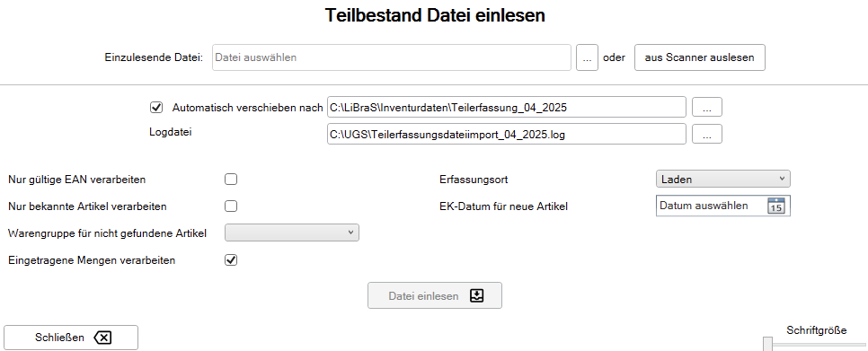Image resolution: width=868 pixels, height=351 pixels.
Task: Open the Erfassungsort dropdown showing Laden
Action: 723,180
